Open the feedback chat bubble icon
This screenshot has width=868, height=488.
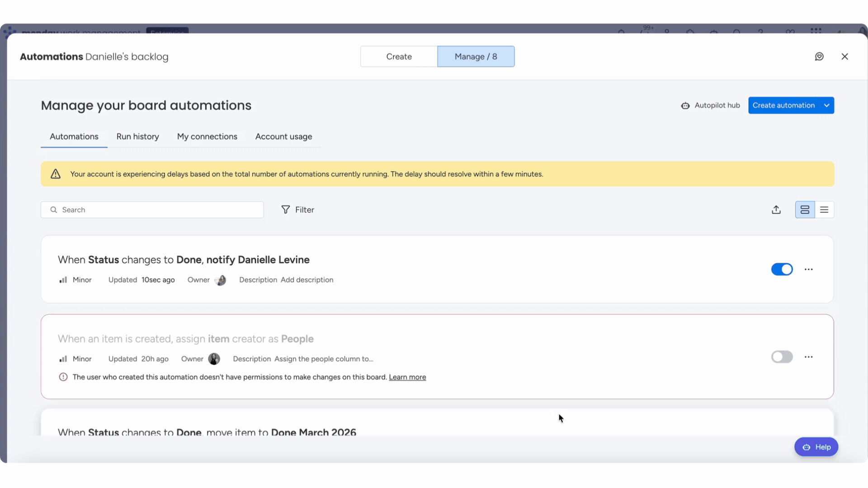(819, 56)
